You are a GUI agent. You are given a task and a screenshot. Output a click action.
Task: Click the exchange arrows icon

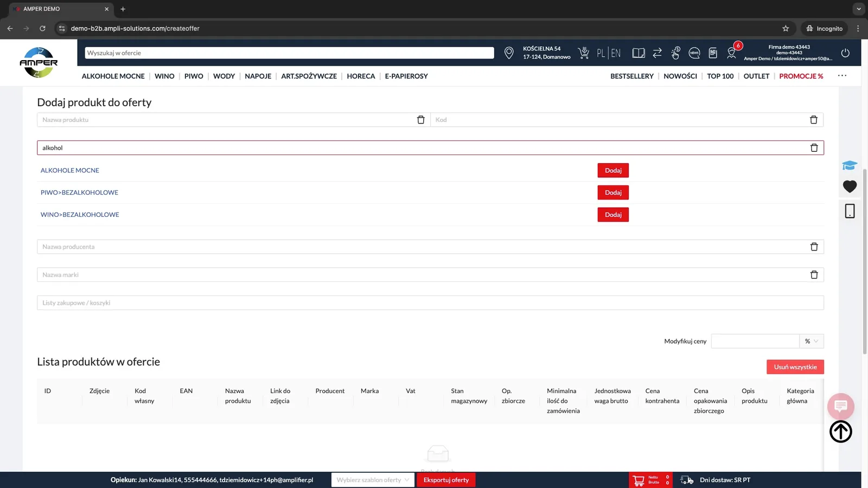(x=657, y=53)
